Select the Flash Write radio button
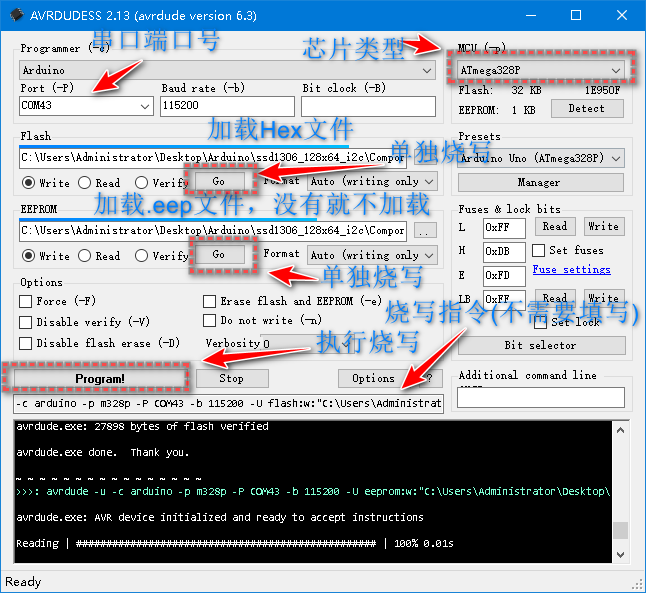The image size is (646, 593). (x=28, y=183)
